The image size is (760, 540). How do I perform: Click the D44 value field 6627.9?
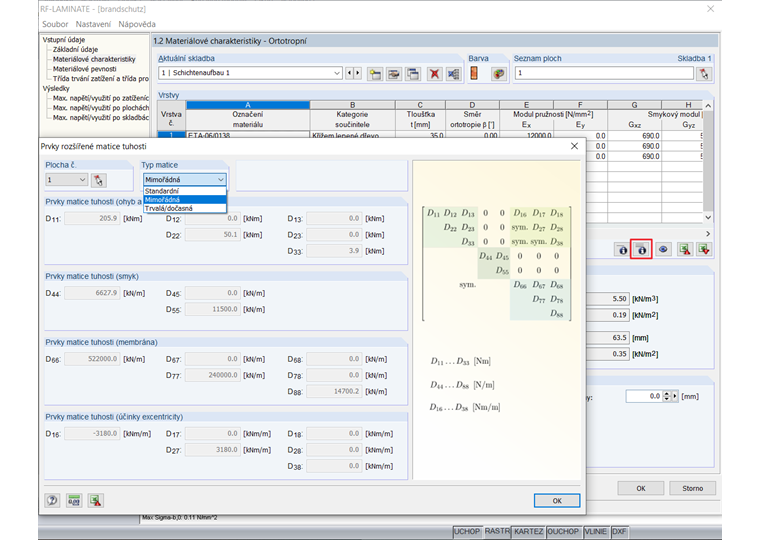tap(92, 293)
